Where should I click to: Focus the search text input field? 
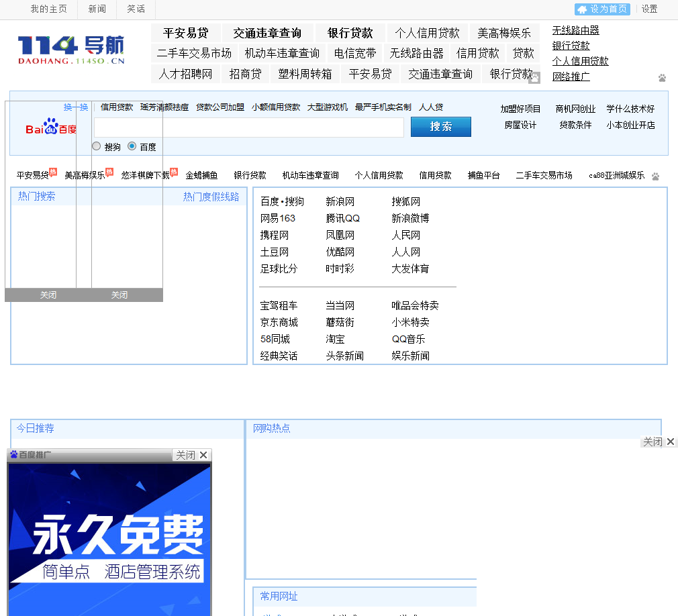coord(248,127)
